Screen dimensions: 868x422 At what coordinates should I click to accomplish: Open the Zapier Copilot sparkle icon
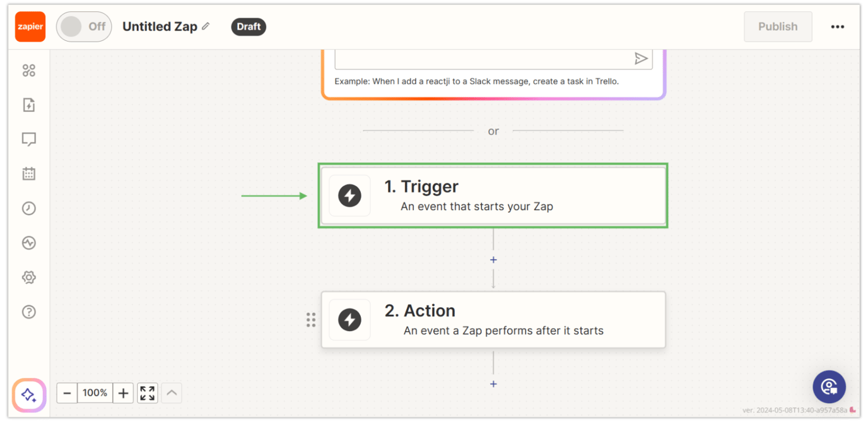pyautogui.click(x=28, y=395)
